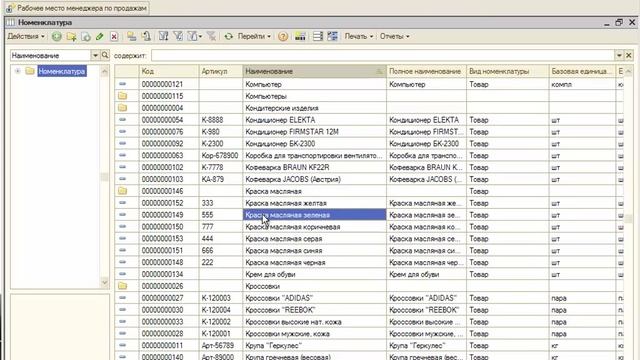
Task: Click the pencil Edit item icon
Action: click(100, 37)
